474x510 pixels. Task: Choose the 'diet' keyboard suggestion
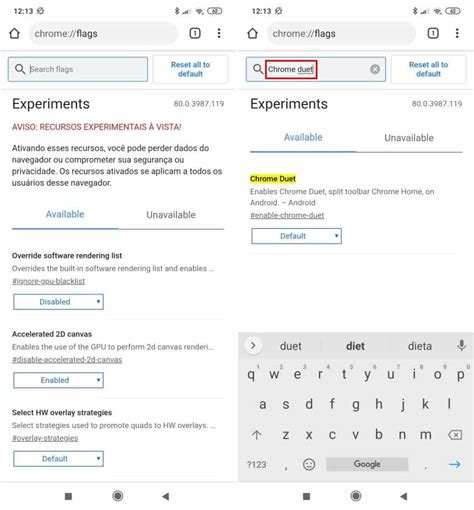(x=355, y=346)
